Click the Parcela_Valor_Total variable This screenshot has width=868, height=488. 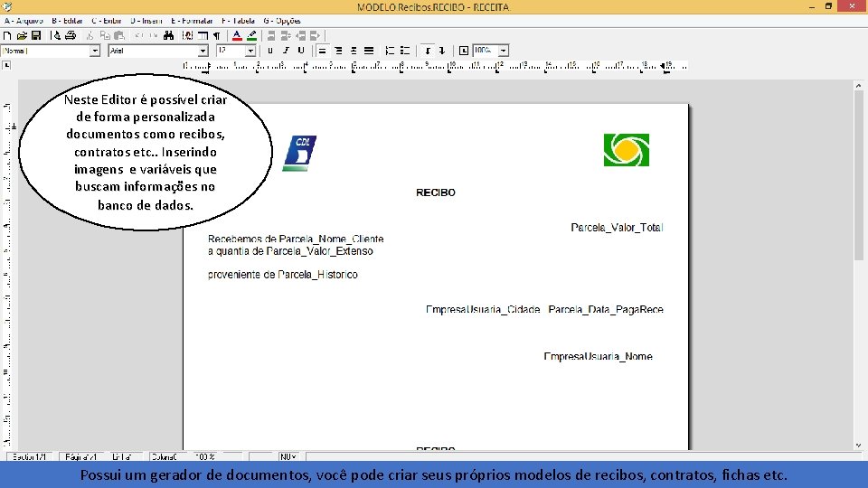pyautogui.click(x=617, y=228)
